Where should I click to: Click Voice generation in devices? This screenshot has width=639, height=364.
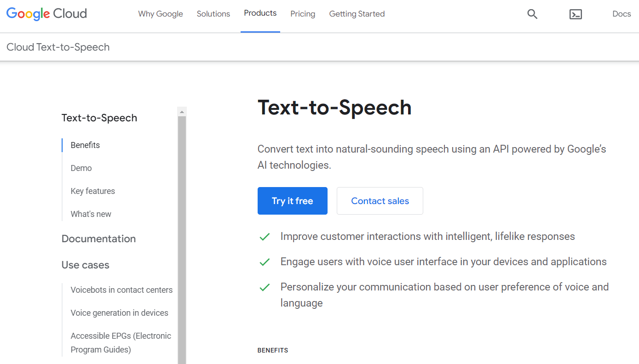pyautogui.click(x=119, y=313)
